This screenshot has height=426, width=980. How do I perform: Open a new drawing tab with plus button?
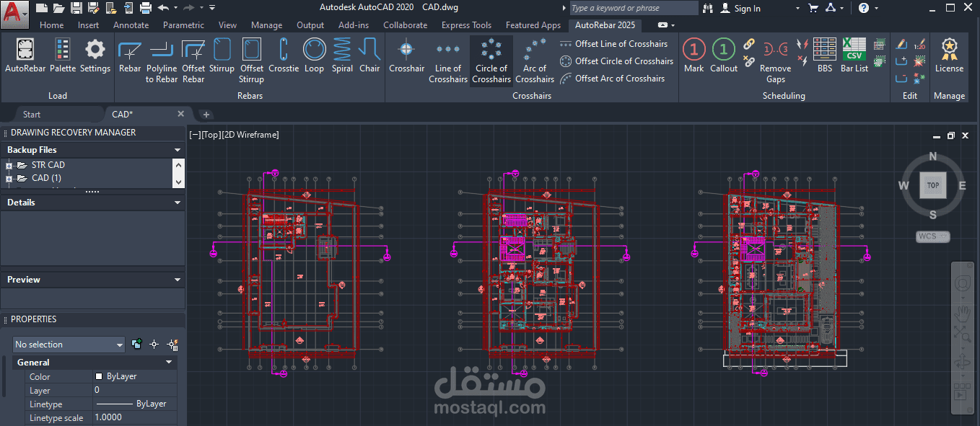(x=206, y=115)
